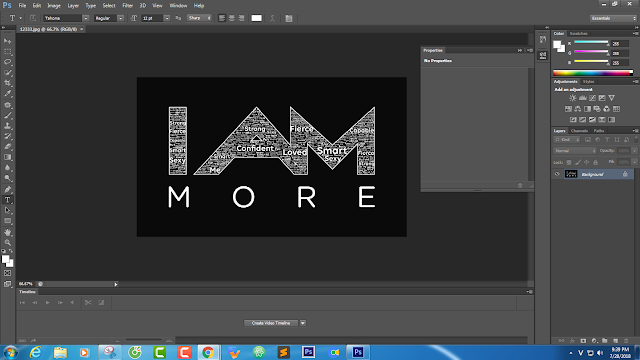Open arrow beside Create Video Timeline
Screen dimensions: 640x360
coord(303,323)
